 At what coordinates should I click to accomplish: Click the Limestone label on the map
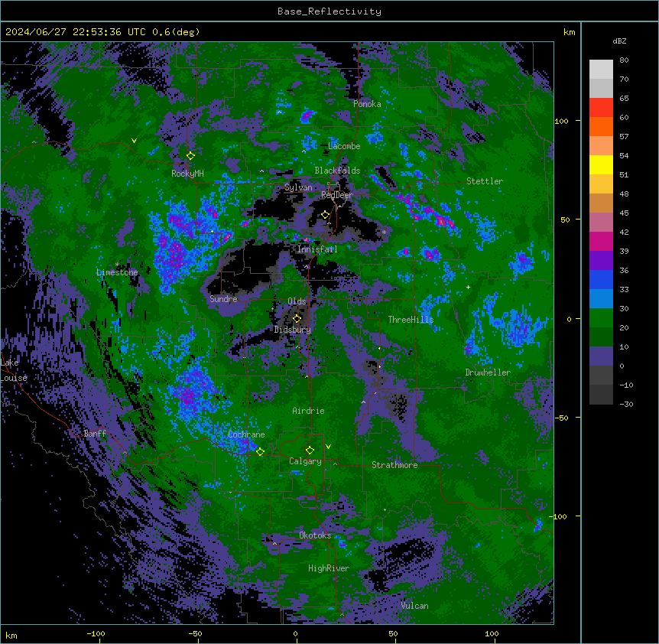point(117,272)
